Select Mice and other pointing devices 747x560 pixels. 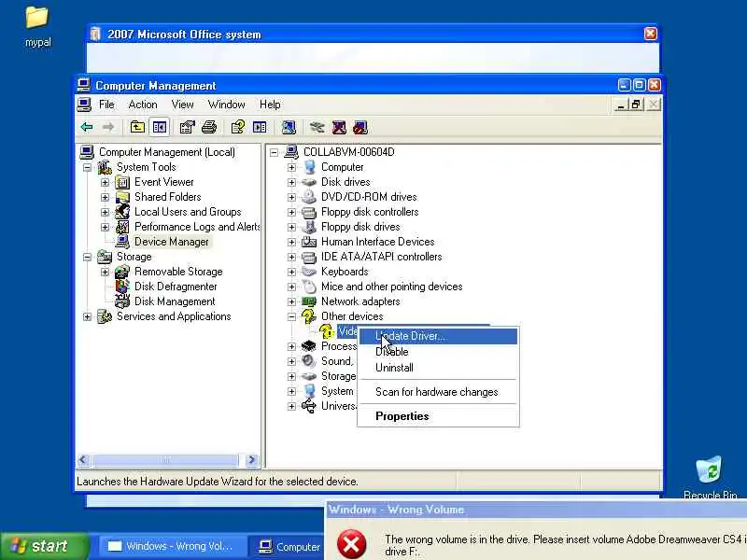pyautogui.click(x=391, y=287)
